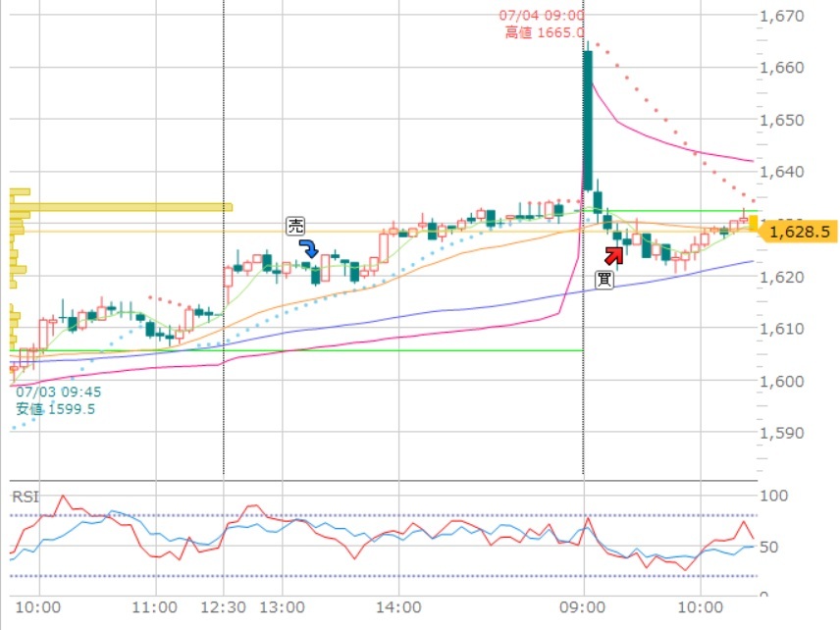Click the 07/04 09:00 high timestamp

[542, 16]
